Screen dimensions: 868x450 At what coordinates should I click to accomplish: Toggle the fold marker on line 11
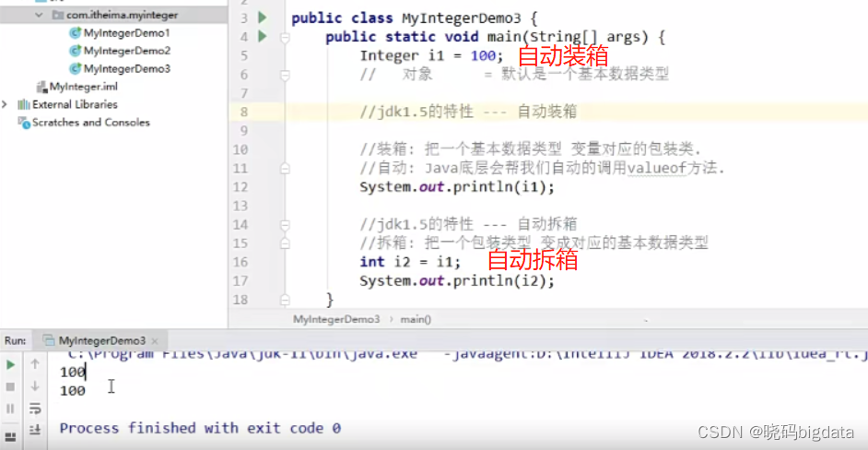[285, 169]
